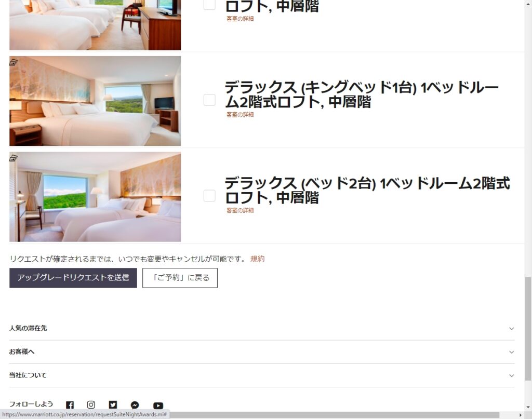Open 客室の詳細 link under top room

240,19
